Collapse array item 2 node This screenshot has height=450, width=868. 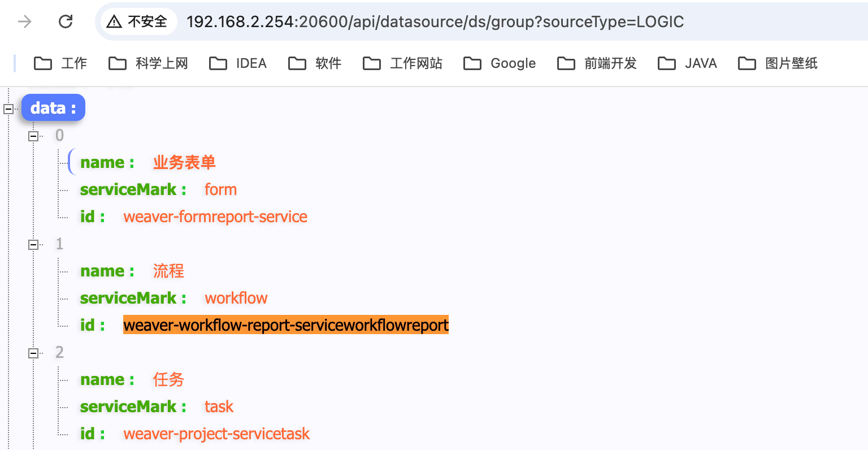(x=33, y=353)
